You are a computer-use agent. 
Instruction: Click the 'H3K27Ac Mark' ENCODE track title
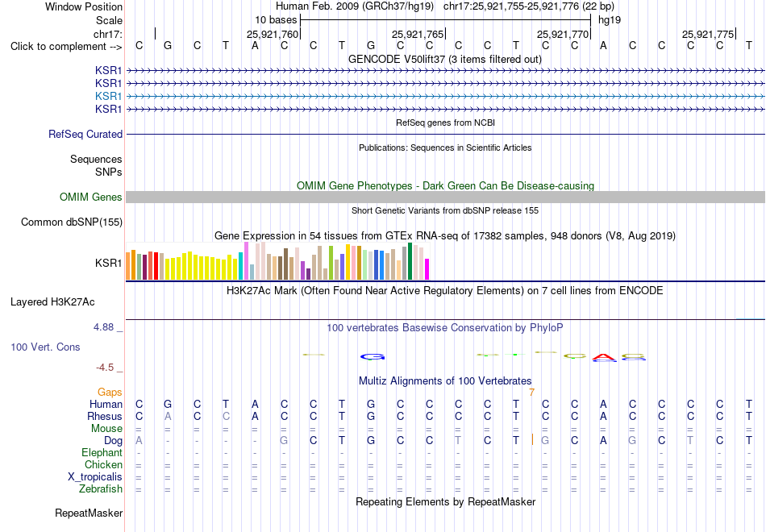(445, 291)
